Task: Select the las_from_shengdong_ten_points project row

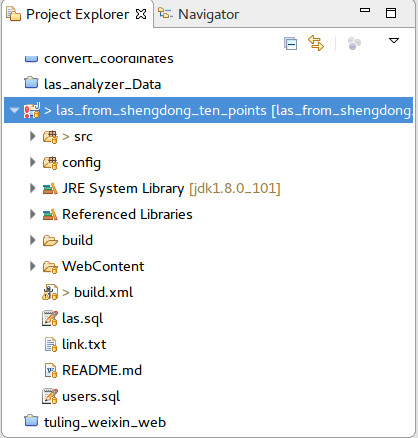Action: pyautogui.click(x=208, y=110)
